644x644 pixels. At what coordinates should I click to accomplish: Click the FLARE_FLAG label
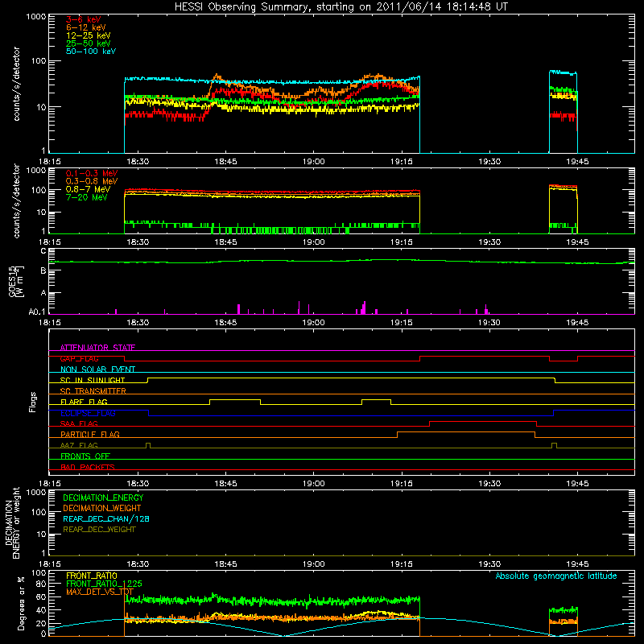coord(84,402)
